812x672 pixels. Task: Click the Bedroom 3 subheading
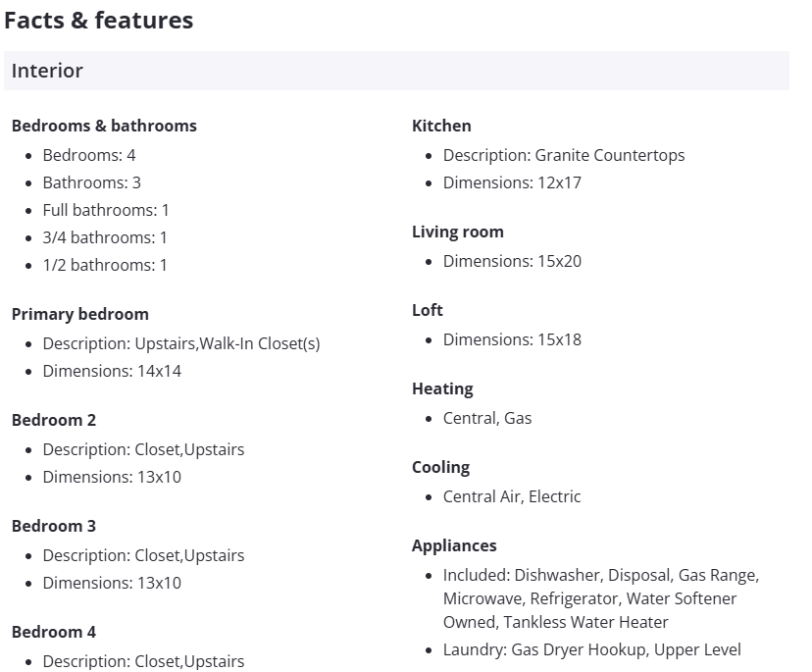(54, 526)
